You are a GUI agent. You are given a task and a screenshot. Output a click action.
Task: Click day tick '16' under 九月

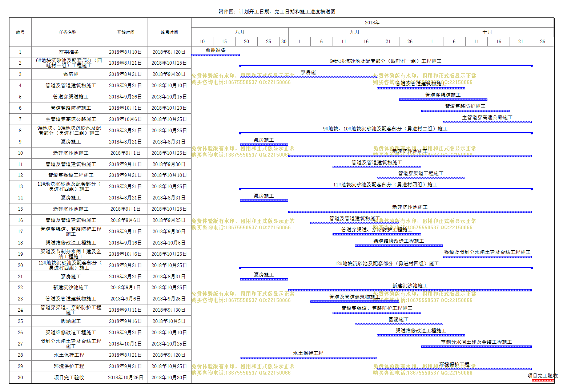point(366,41)
